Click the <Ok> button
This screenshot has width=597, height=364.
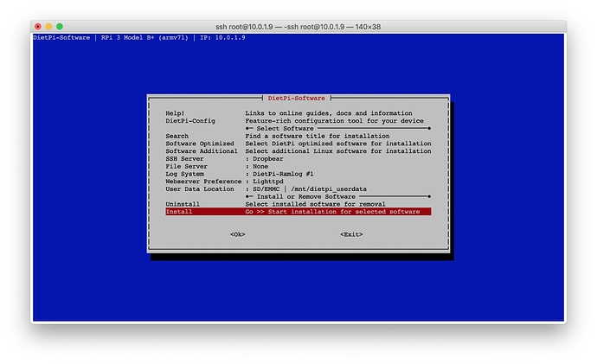point(238,234)
